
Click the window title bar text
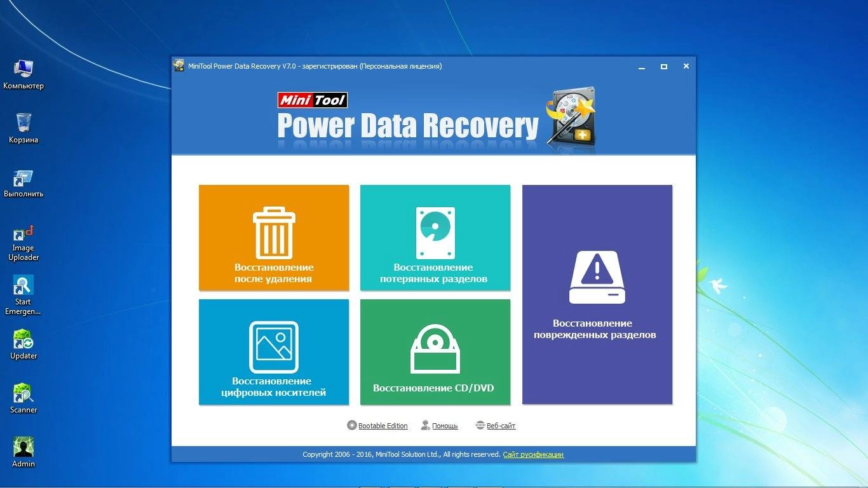(315, 66)
